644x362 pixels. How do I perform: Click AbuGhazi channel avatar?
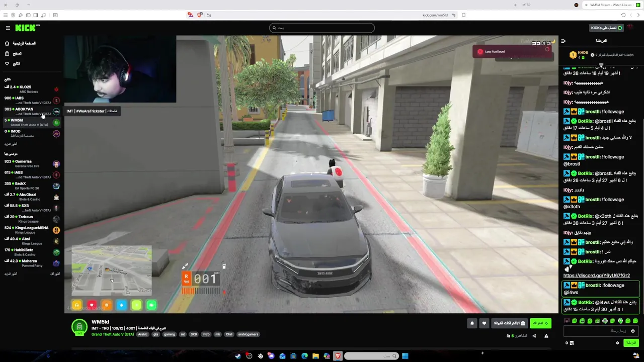click(x=56, y=197)
